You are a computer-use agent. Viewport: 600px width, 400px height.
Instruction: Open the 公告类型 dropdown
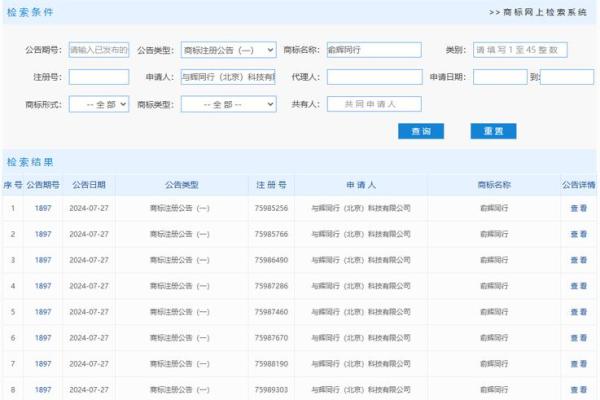coord(228,50)
